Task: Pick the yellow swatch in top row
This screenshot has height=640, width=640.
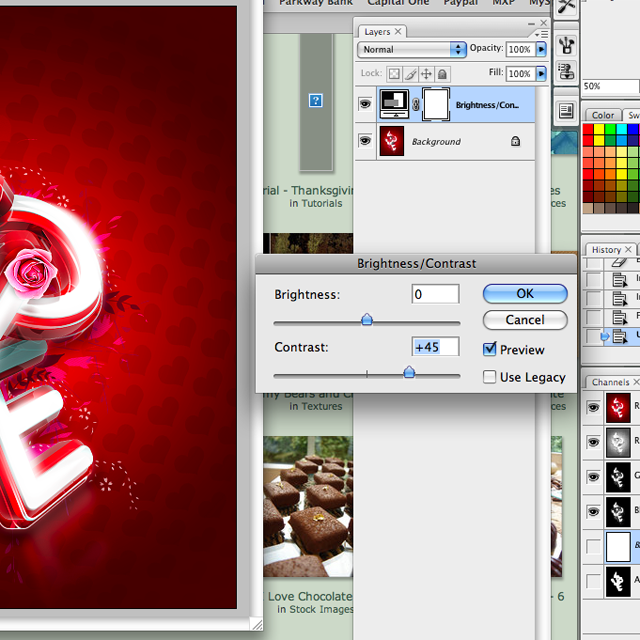Action: pos(599,129)
